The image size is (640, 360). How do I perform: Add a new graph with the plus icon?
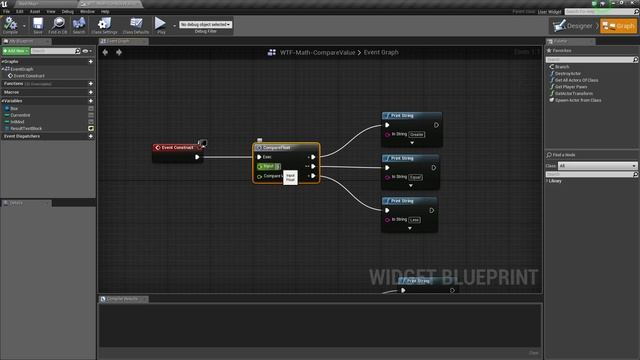(x=91, y=62)
